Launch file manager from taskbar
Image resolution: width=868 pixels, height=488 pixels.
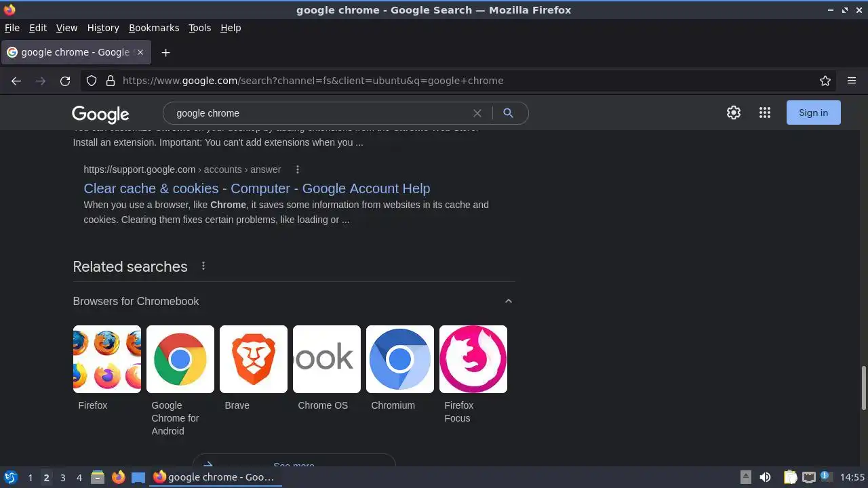(98, 477)
